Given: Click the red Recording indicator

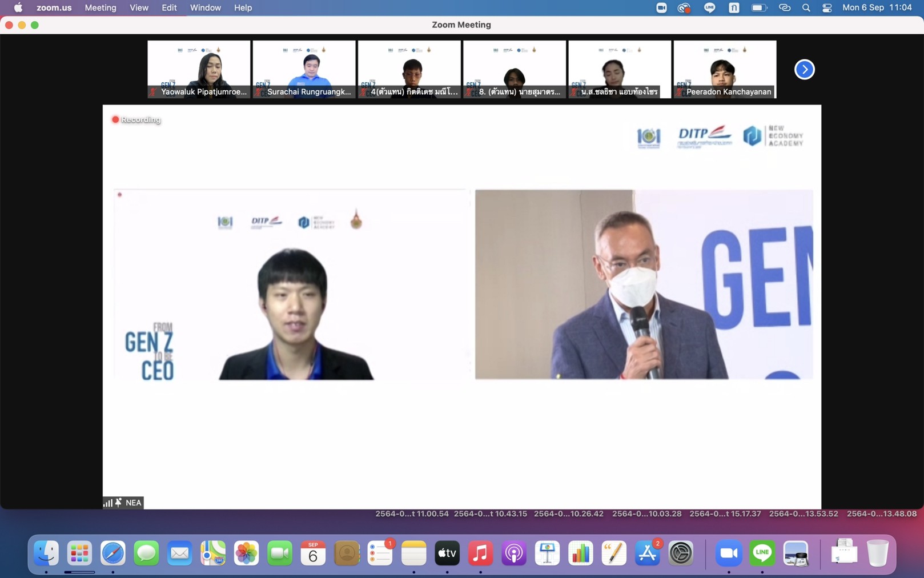Looking at the screenshot, I should point(136,120).
